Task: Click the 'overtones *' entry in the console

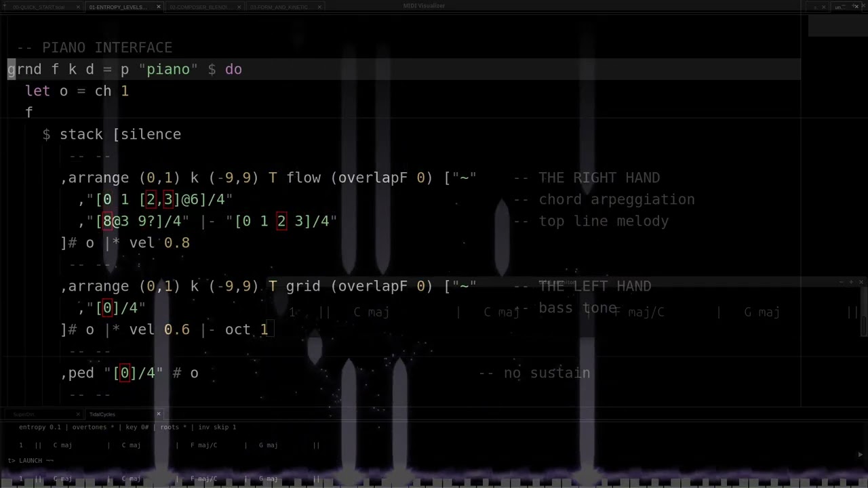Action: (x=95, y=427)
